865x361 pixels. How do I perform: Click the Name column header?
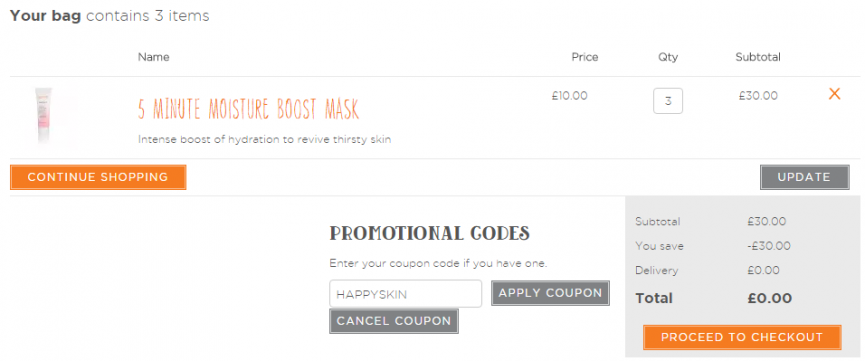pos(153,57)
